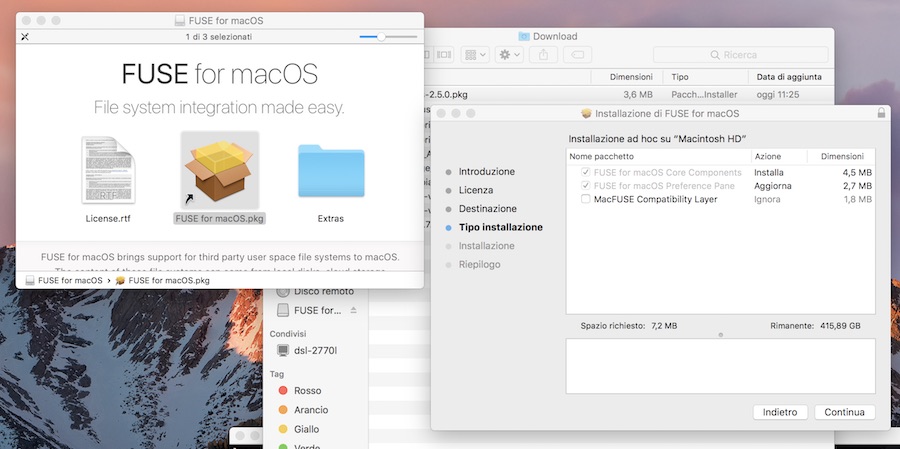The width and height of the screenshot is (900, 449).
Task: Select the Installazione step in the installer
Action: pos(487,246)
